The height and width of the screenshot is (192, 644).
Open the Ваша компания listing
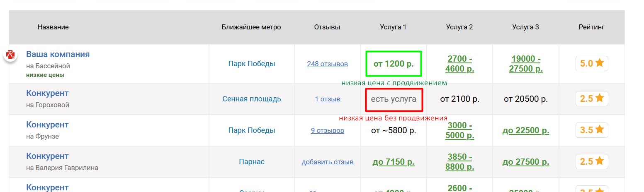58,54
